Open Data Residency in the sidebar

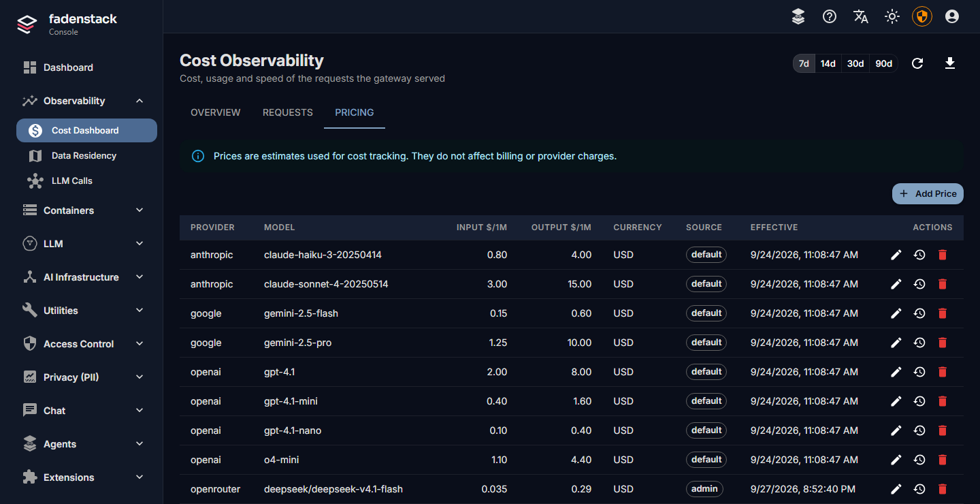click(86, 156)
